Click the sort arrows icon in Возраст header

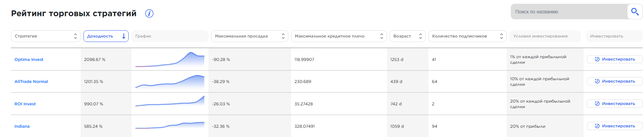click(421, 36)
